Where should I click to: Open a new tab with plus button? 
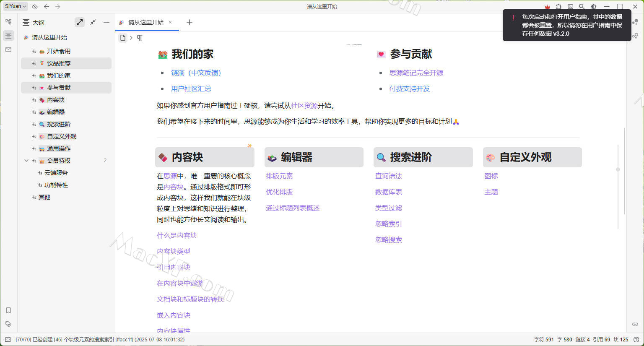190,22
